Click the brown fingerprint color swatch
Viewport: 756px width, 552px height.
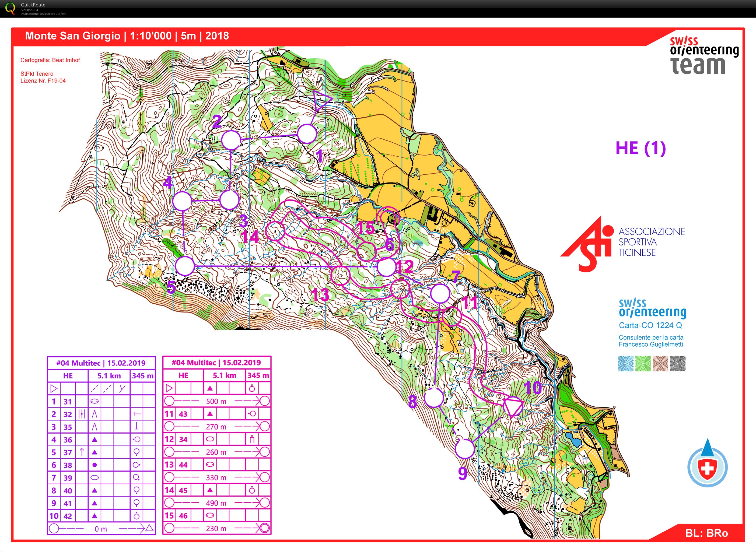[x=660, y=364]
